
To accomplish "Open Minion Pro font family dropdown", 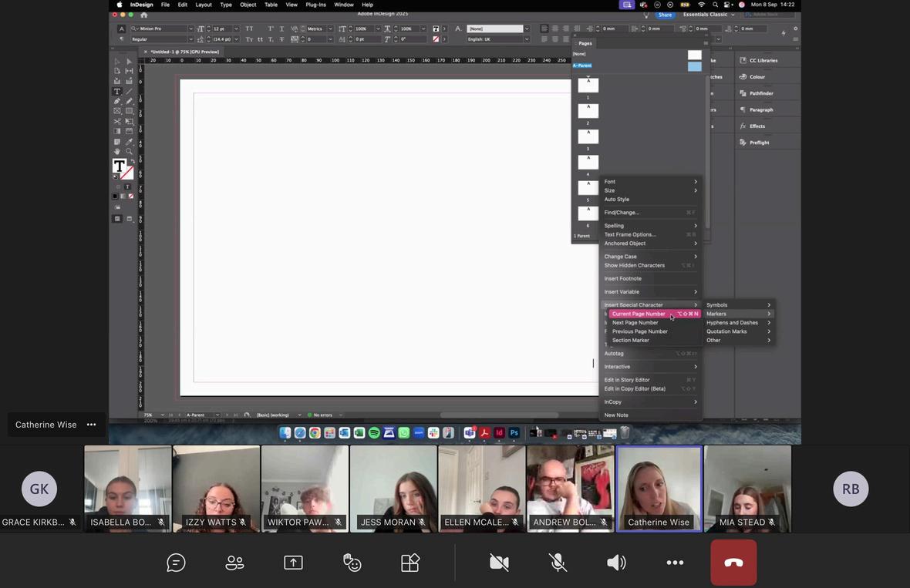I will [x=190, y=29].
